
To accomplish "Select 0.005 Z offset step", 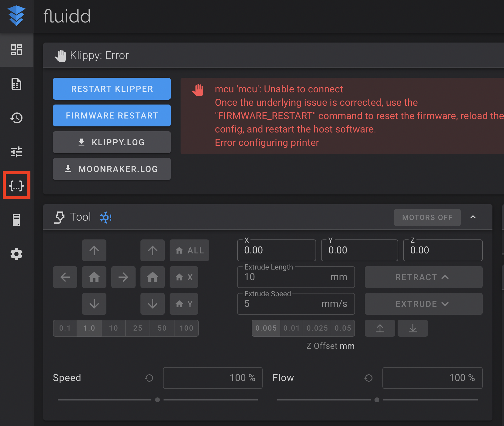I will tap(266, 328).
